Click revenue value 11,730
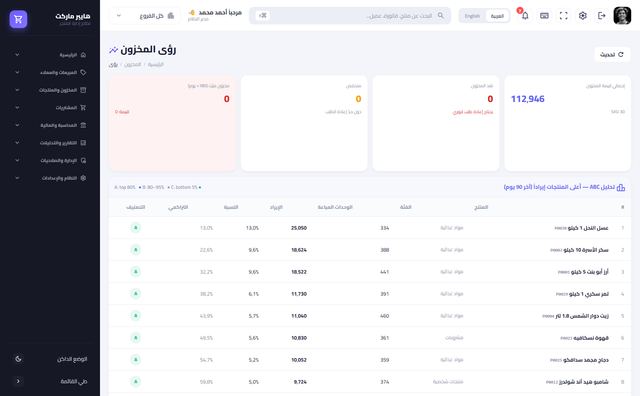The height and width of the screenshot is (396, 640). 299,294
